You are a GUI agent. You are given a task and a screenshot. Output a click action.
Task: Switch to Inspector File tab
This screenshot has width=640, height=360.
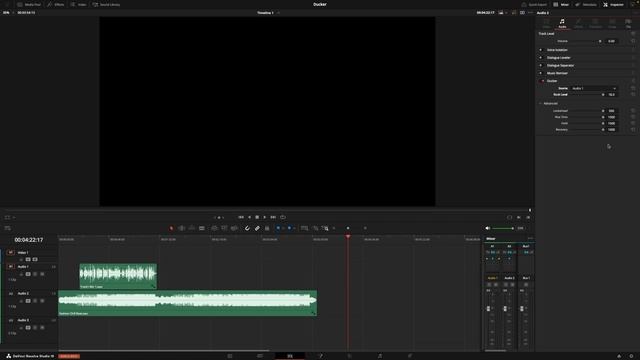coord(628,23)
